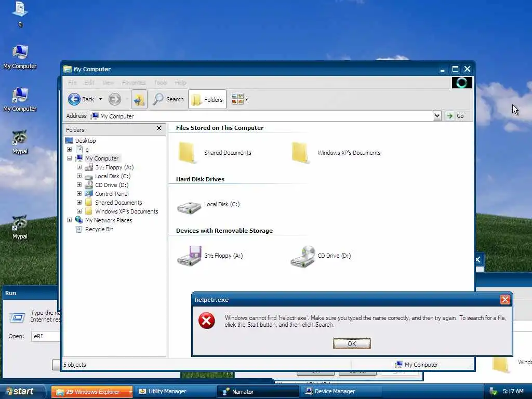Open the View menu

coord(108,83)
